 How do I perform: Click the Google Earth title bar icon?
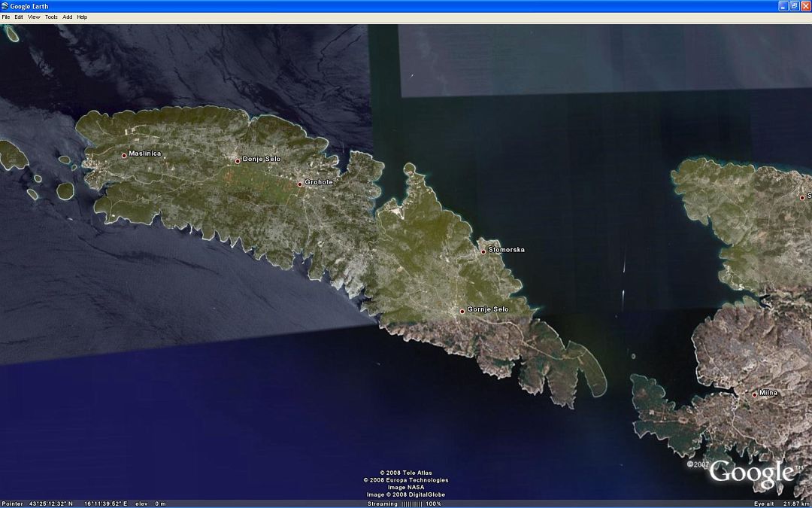coord(5,6)
